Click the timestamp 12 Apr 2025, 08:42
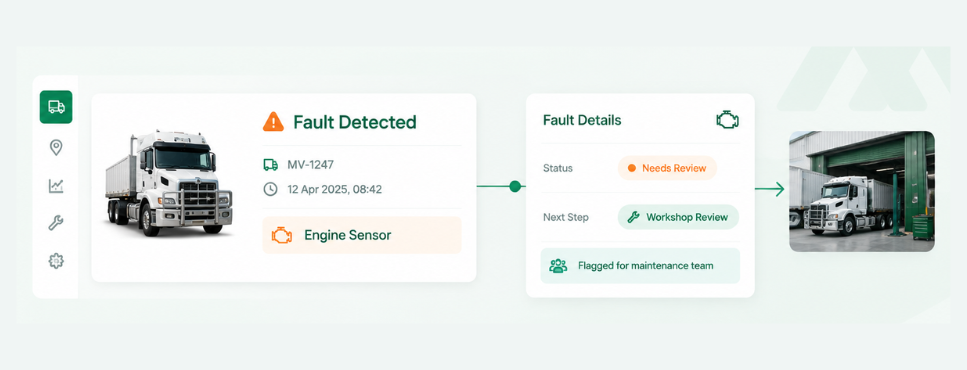The image size is (967, 370). coord(335,189)
